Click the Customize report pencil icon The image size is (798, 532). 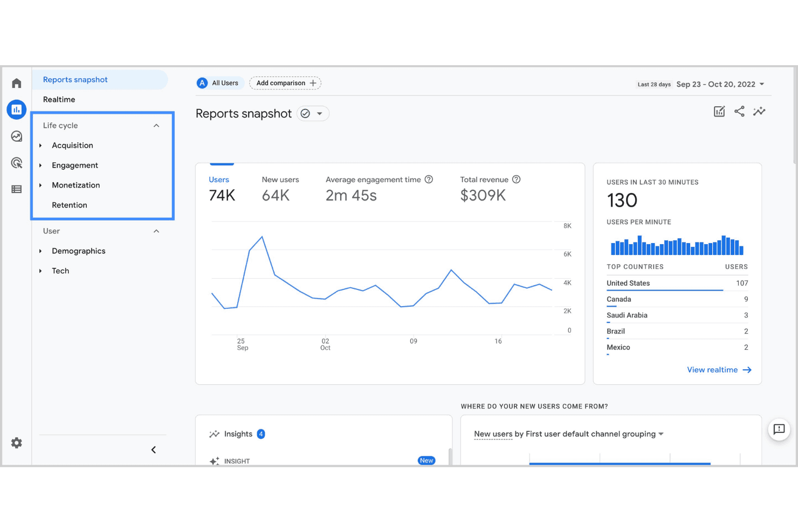click(x=719, y=112)
